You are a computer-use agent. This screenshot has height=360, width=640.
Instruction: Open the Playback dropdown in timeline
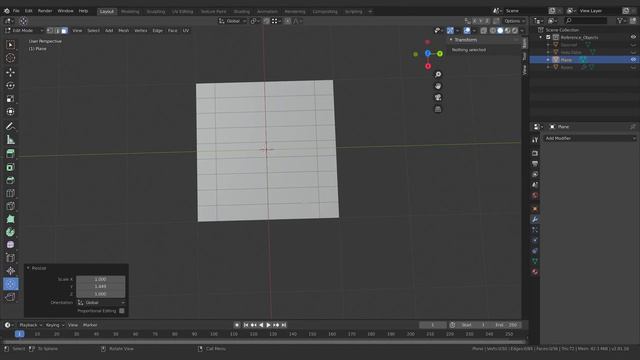click(x=30, y=325)
